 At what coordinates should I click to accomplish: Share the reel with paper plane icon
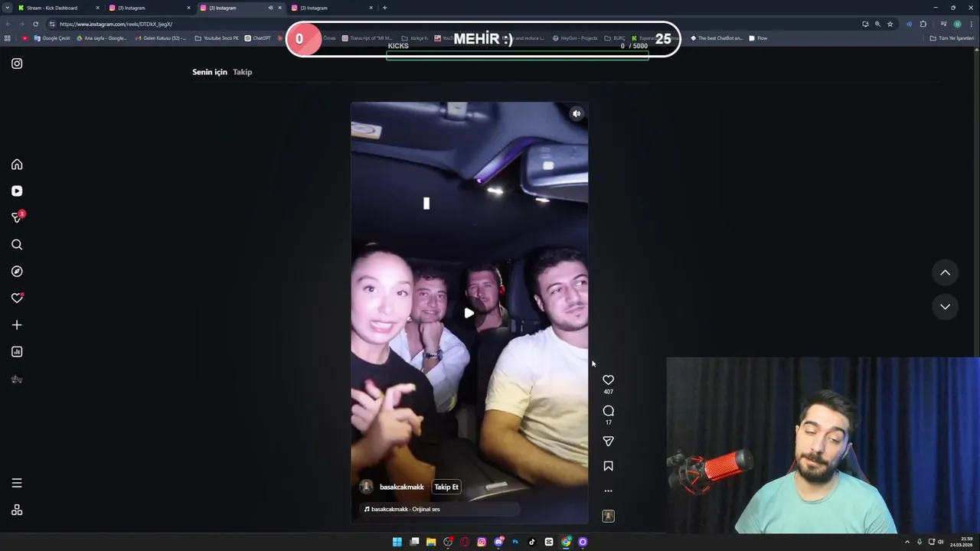coord(608,442)
